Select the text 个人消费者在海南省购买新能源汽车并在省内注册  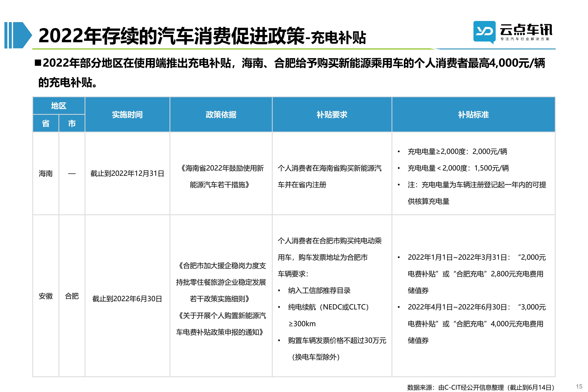[330, 176]
